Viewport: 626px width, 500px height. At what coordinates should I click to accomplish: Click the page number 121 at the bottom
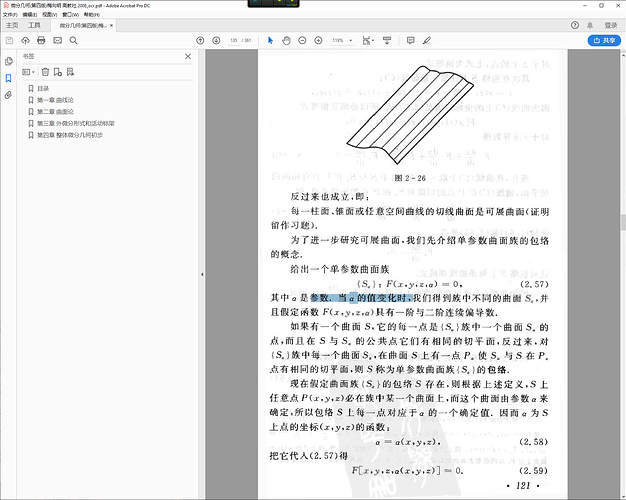[523, 486]
